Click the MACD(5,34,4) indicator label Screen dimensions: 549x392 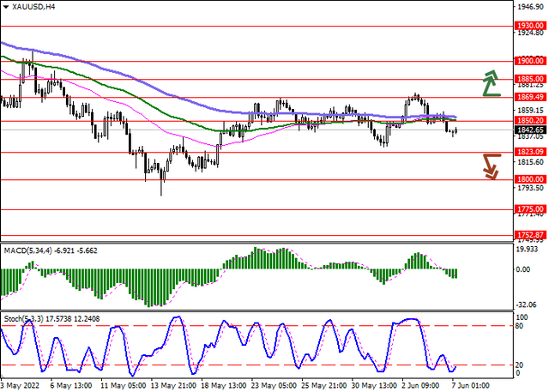click(x=28, y=250)
